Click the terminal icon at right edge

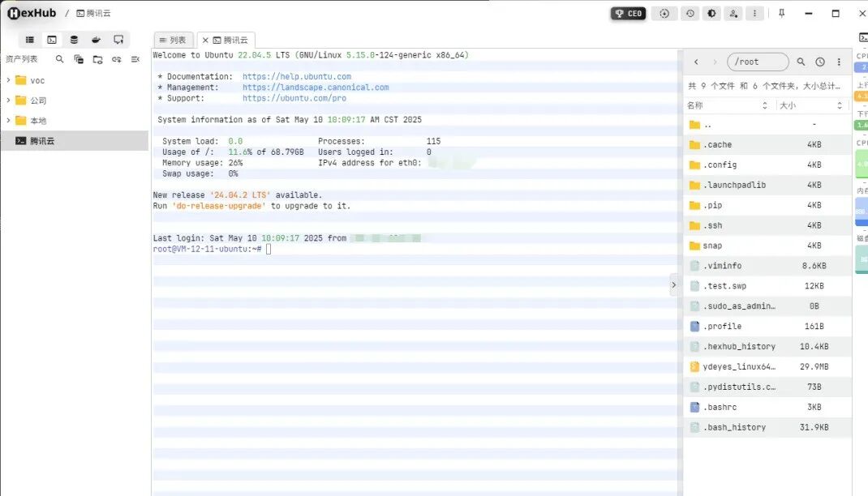pos(863,37)
